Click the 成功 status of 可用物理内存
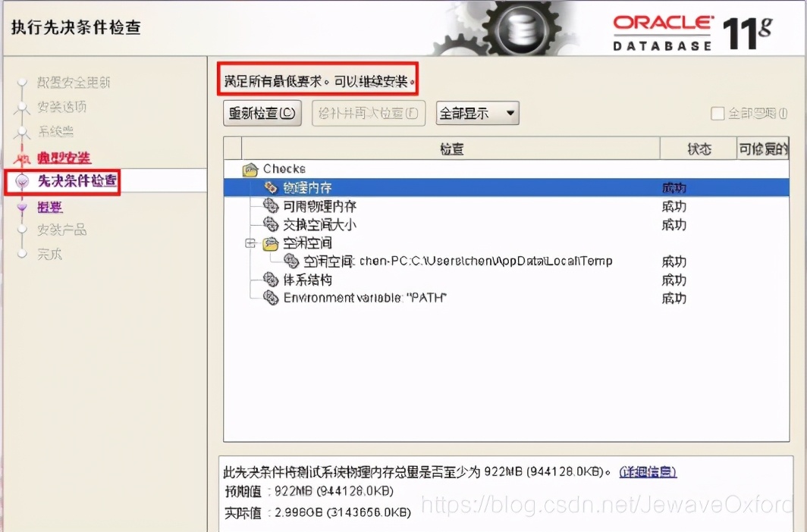Screen dimensions: 807x532 (x=674, y=207)
